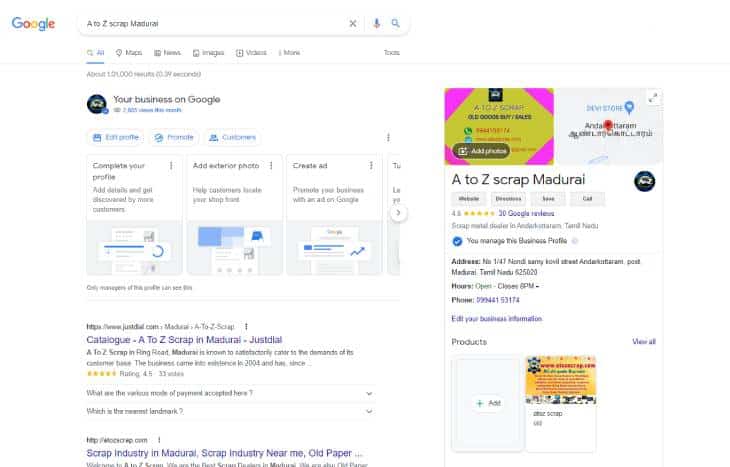Click the verified checkmark badge icon
Image resolution: width=730 pixels, height=467 pixels.
pyautogui.click(x=457, y=241)
